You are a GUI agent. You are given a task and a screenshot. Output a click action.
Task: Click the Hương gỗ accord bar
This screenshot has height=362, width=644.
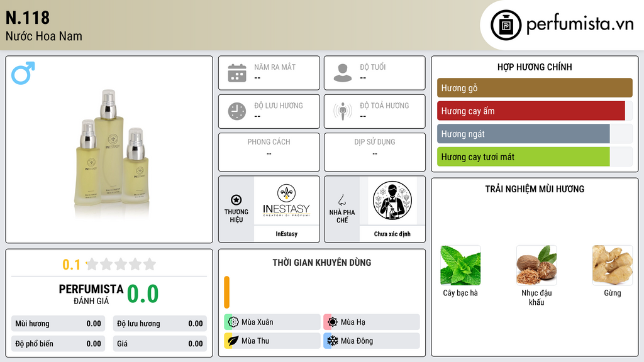[x=535, y=88]
